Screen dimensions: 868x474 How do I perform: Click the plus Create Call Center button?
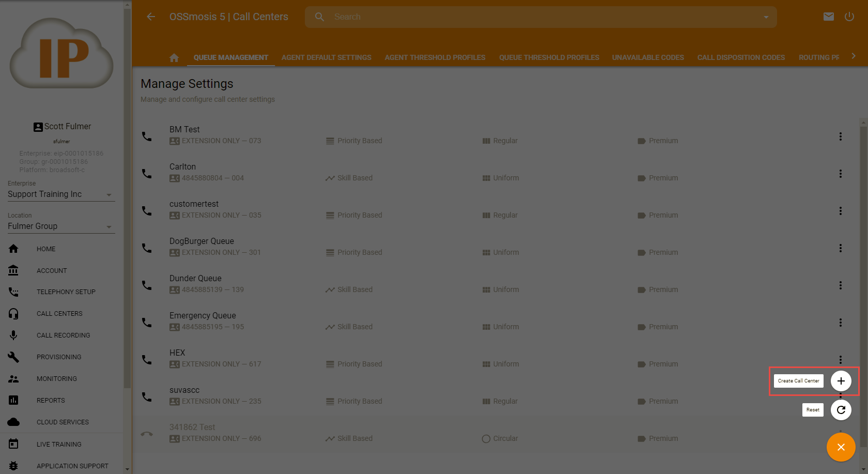(x=841, y=381)
